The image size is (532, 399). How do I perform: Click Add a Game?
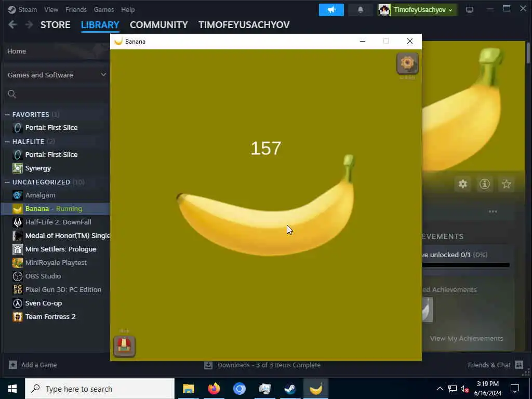click(33, 365)
